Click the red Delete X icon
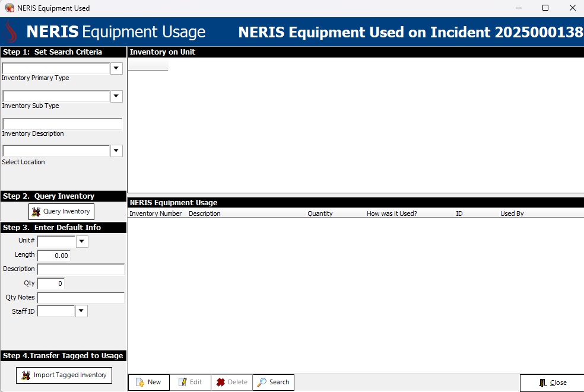The height and width of the screenshot is (392, 584). tap(222, 382)
